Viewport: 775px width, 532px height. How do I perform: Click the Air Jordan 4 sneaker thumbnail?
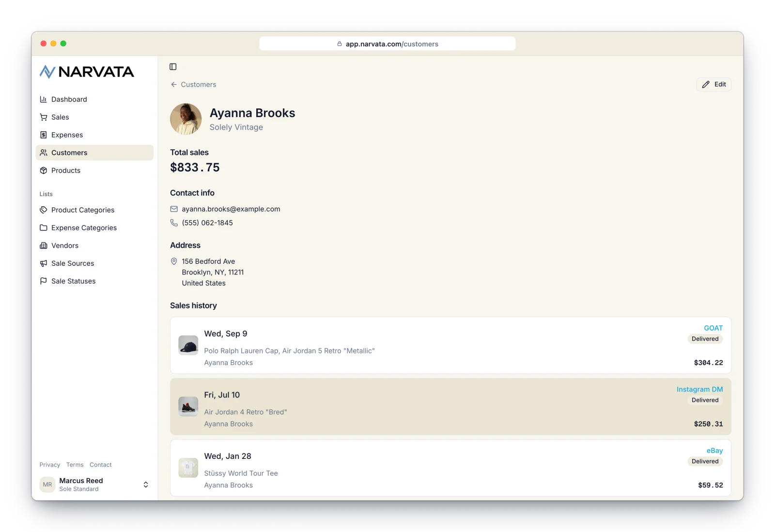click(188, 407)
